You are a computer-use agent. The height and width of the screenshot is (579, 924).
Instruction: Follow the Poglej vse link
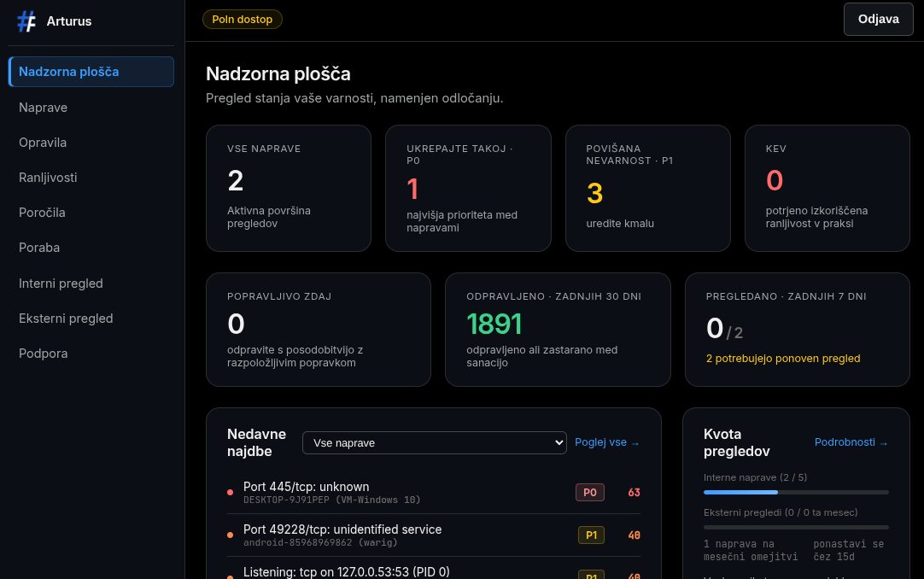(x=607, y=442)
